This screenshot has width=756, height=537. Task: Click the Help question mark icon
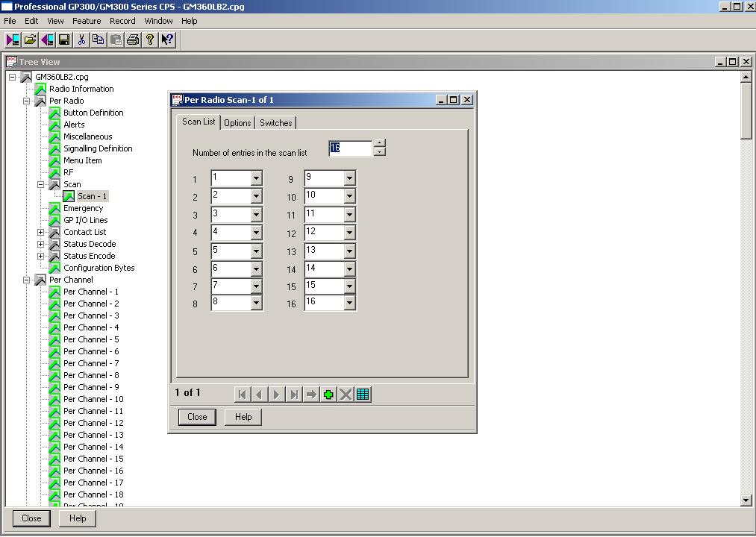[x=150, y=40]
